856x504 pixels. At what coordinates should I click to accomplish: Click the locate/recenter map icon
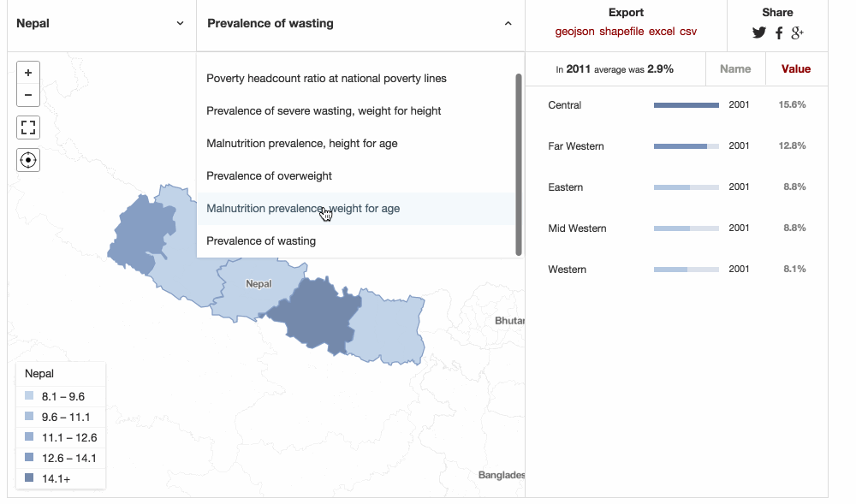click(x=28, y=160)
